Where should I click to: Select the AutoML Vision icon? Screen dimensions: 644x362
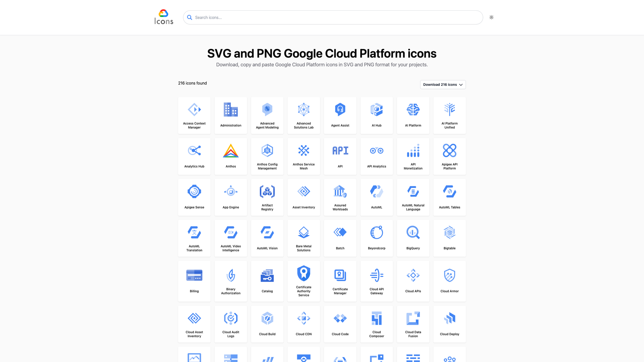(267, 232)
